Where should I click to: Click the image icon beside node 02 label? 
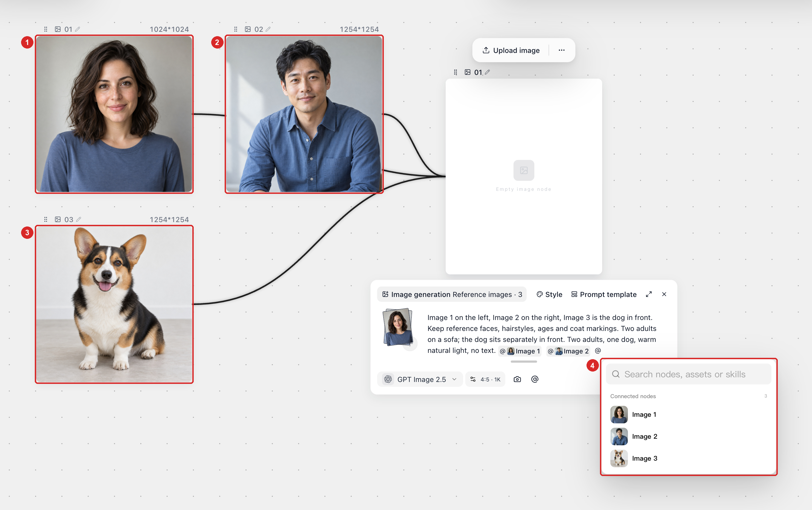pyautogui.click(x=248, y=29)
